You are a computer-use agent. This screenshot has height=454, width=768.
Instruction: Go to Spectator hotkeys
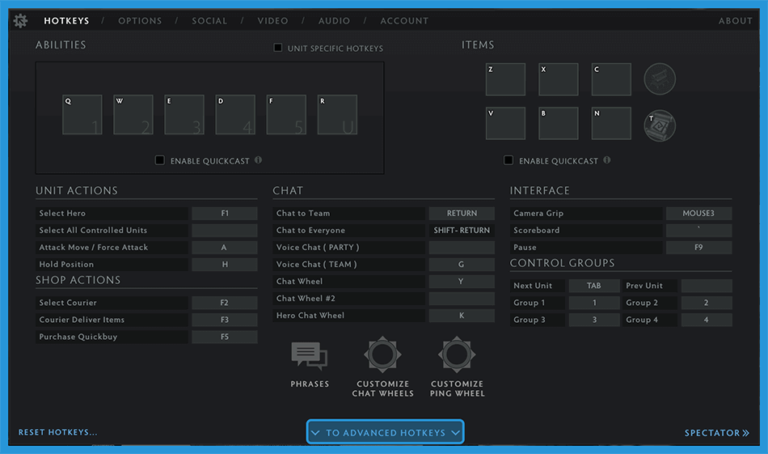(717, 432)
